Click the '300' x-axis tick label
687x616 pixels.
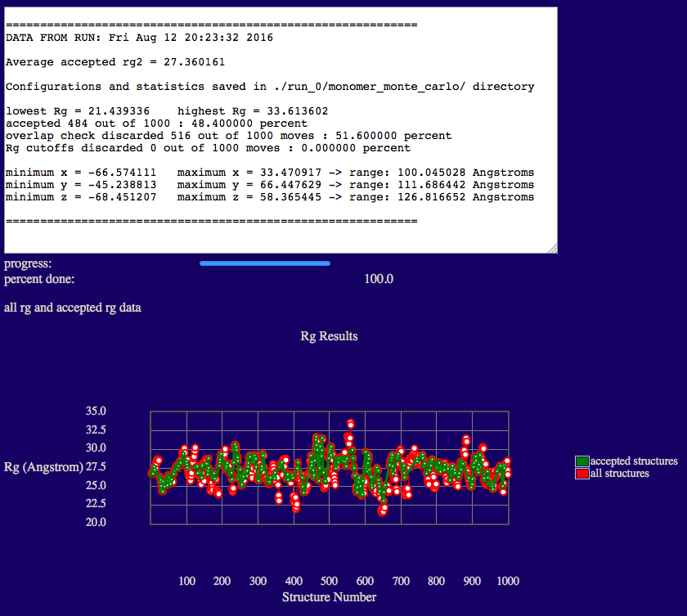[x=258, y=581]
